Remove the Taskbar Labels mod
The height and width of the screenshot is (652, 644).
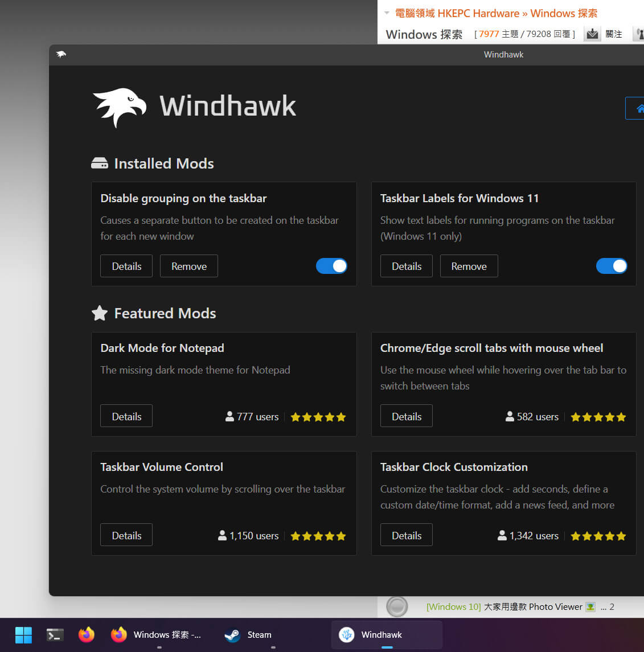click(469, 266)
